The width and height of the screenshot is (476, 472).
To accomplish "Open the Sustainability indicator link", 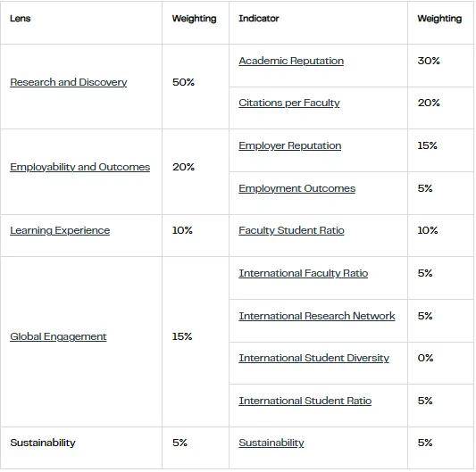I will point(271,443).
